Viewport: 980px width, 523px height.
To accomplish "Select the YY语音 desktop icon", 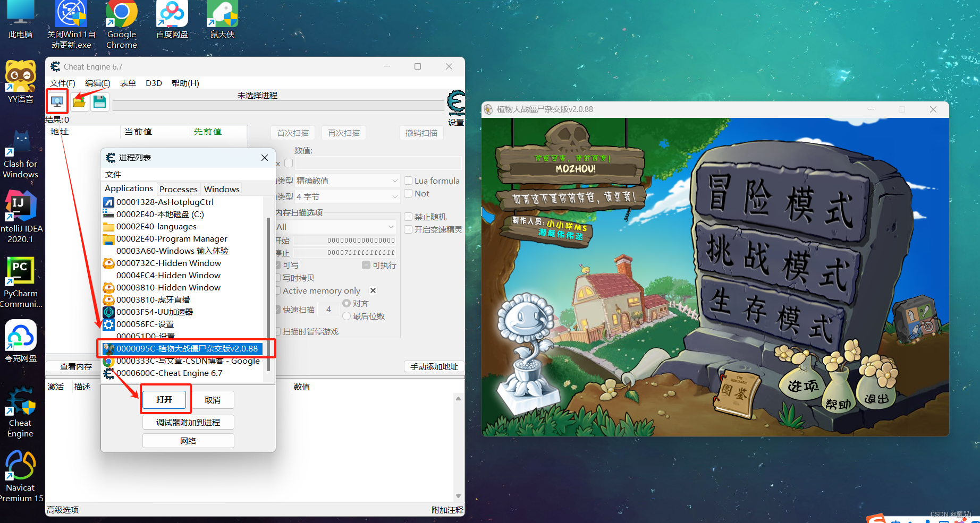I will pos(20,81).
